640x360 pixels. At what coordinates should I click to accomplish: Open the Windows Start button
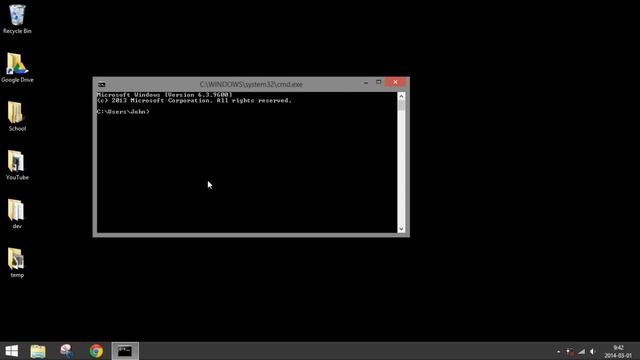12,351
